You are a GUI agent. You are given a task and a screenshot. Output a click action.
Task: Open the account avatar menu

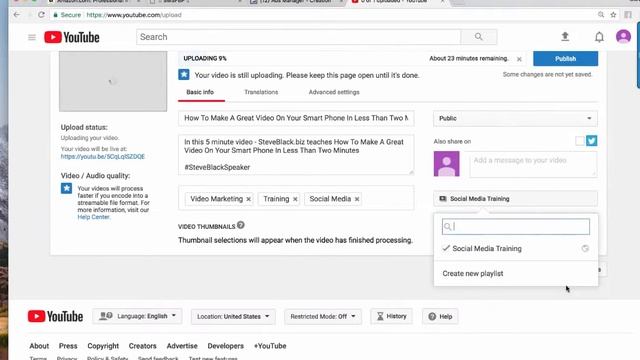[x=623, y=37]
